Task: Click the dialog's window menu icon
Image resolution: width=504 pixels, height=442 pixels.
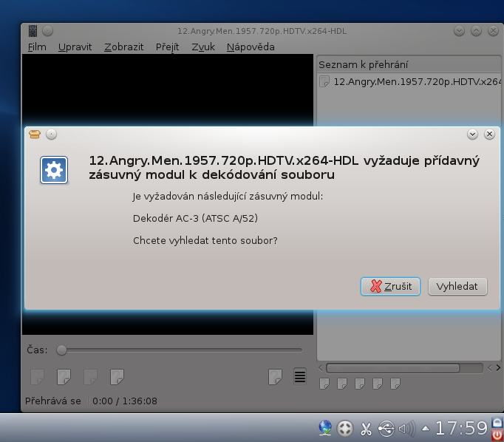Action: [35, 134]
